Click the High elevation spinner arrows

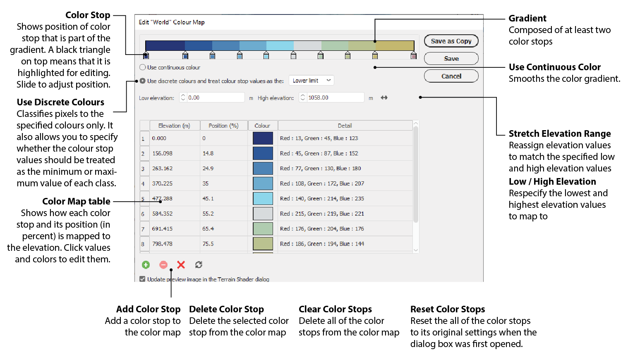click(x=303, y=98)
